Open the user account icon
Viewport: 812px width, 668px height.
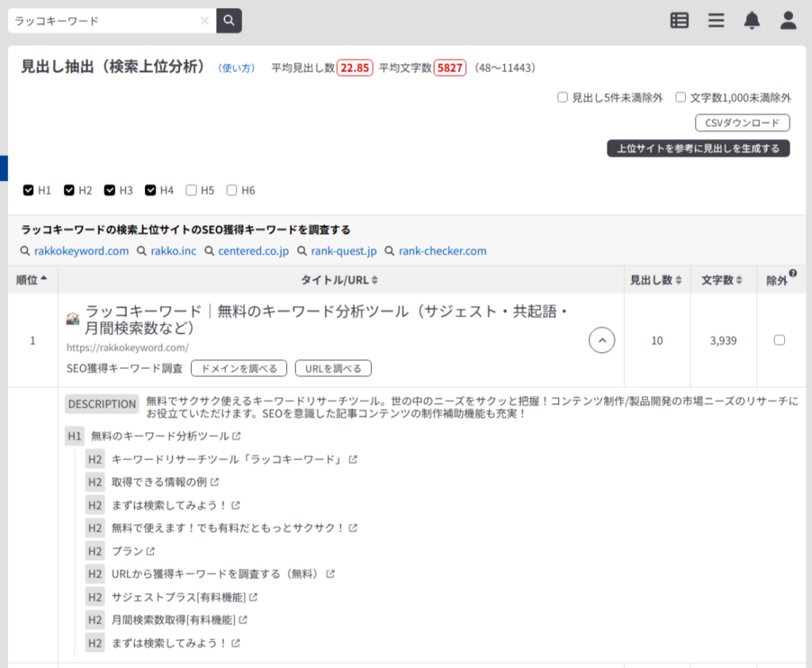pyautogui.click(x=788, y=21)
